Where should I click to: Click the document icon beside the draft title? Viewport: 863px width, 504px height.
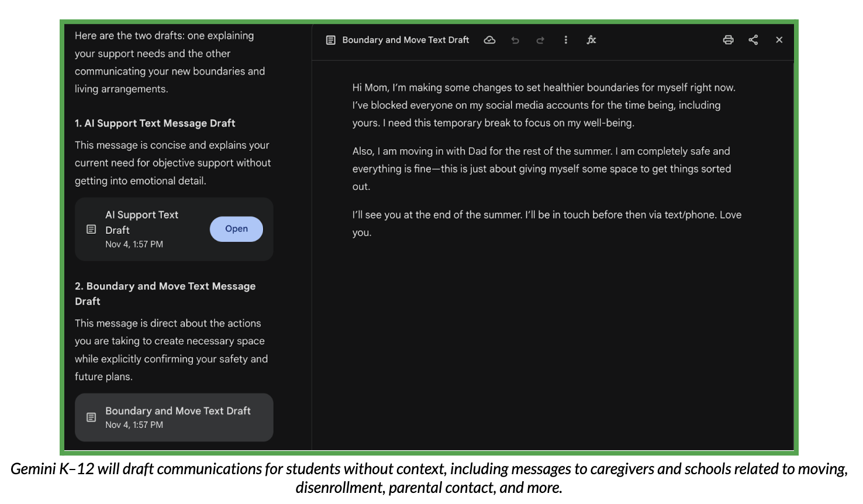point(330,40)
